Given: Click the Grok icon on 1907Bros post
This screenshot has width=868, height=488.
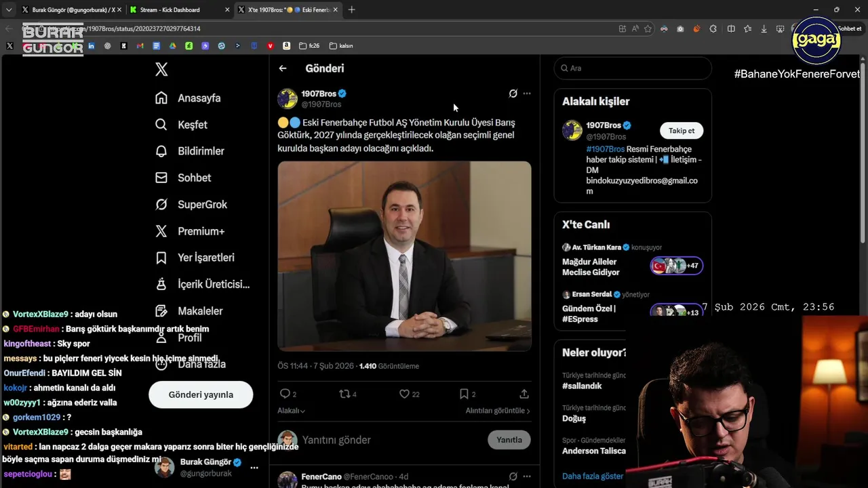Looking at the screenshot, I should 513,94.
